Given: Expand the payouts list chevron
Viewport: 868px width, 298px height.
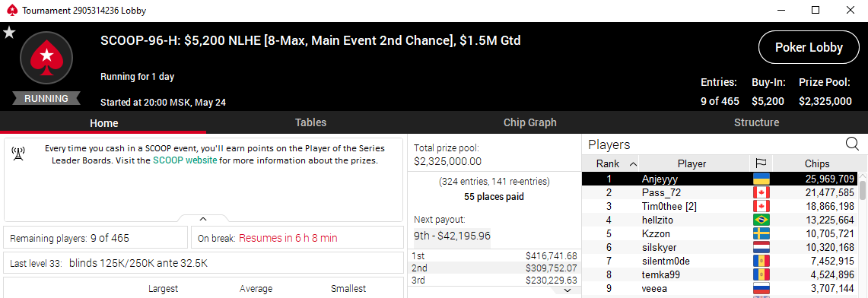Looking at the screenshot, I should click(568, 290).
